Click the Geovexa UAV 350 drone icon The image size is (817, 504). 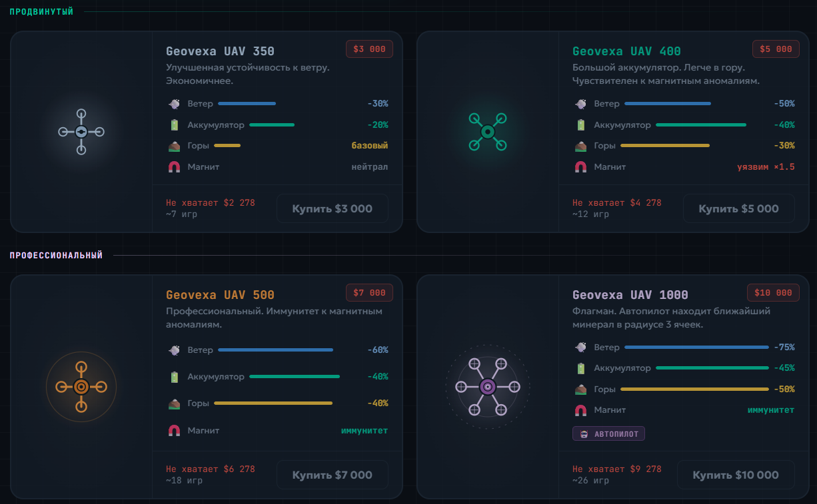pos(81,132)
